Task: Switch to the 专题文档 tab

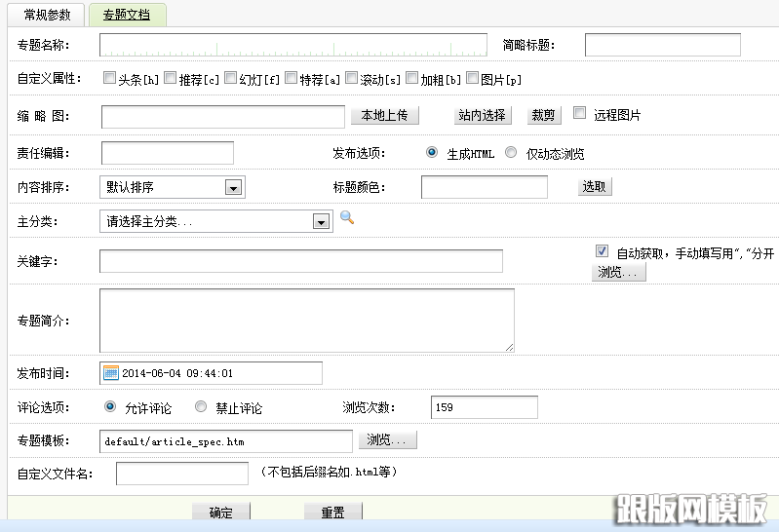Action: (x=127, y=16)
